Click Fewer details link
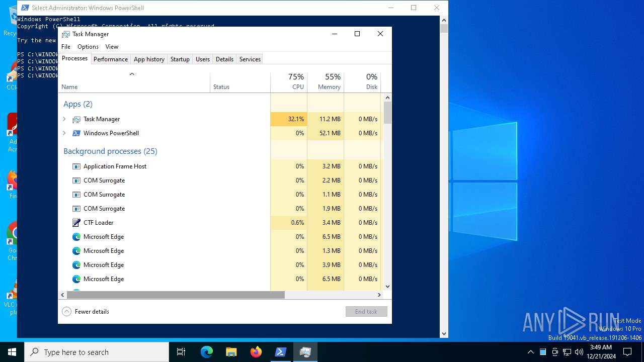Viewport: 644px width, 362px height. tap(92, 312)
